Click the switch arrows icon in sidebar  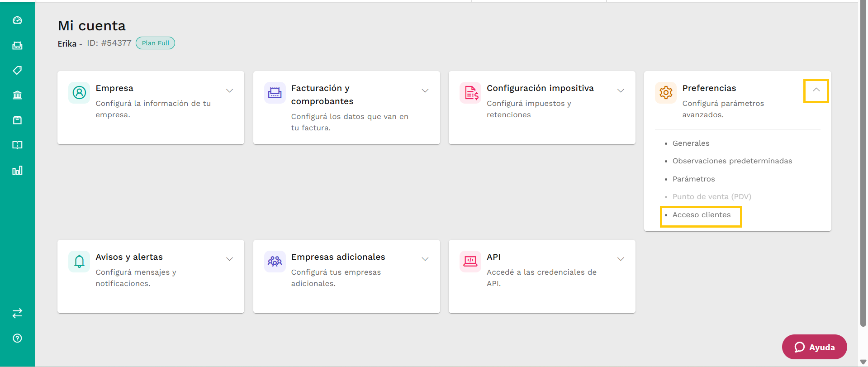click(17, 313)
